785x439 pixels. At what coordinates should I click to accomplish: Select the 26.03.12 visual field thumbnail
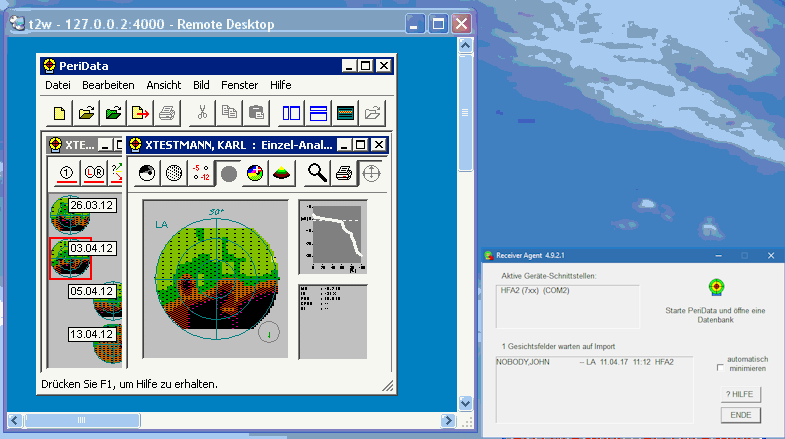click(70, 215)
